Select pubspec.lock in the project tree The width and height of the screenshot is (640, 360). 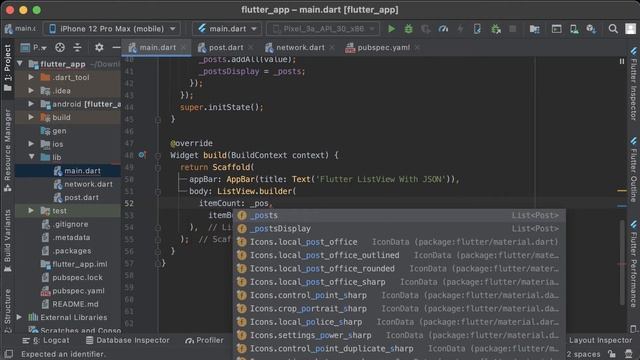pos(77,277)
